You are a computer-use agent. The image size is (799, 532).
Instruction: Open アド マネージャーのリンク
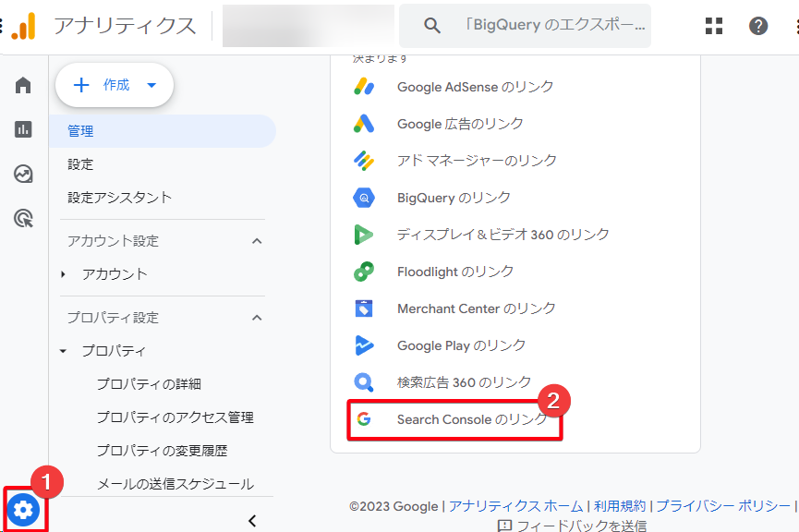coord(477,161)
